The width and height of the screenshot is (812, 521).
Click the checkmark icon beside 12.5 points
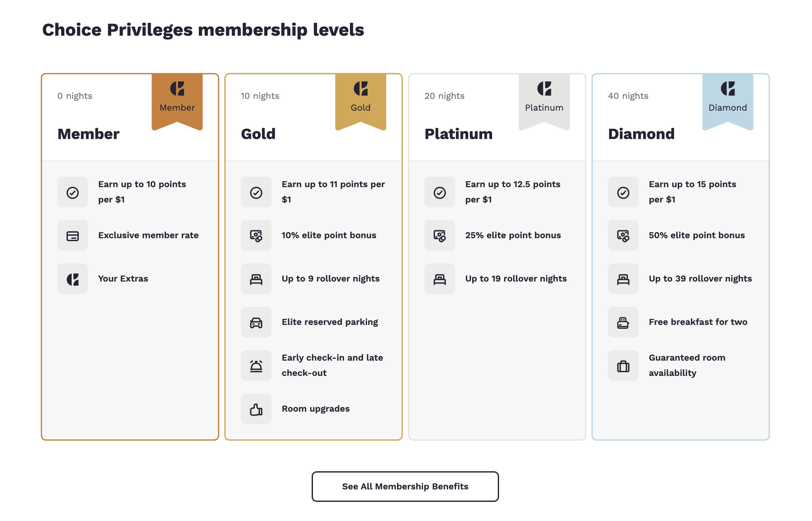(440, 192)
